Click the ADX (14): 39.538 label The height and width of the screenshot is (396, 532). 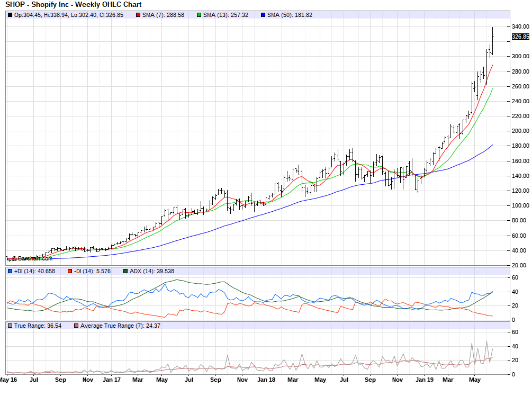pos(152,271)
